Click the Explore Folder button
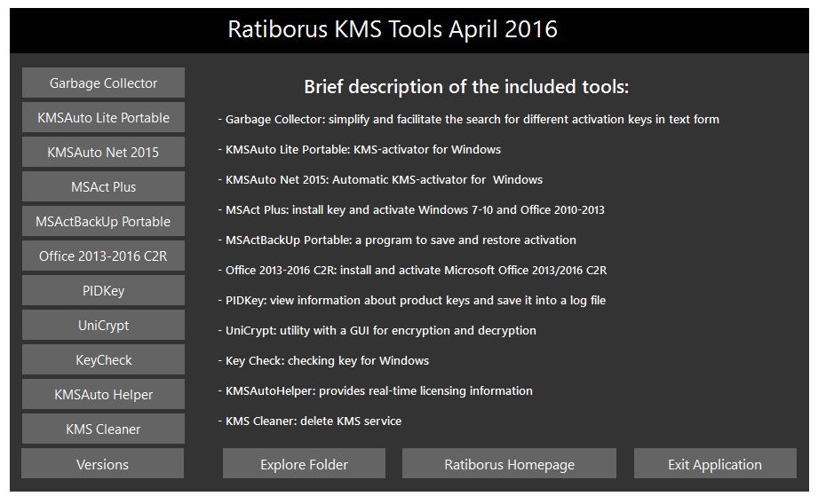The height and width of the screenshot is (504, 826). pos(304,464)
